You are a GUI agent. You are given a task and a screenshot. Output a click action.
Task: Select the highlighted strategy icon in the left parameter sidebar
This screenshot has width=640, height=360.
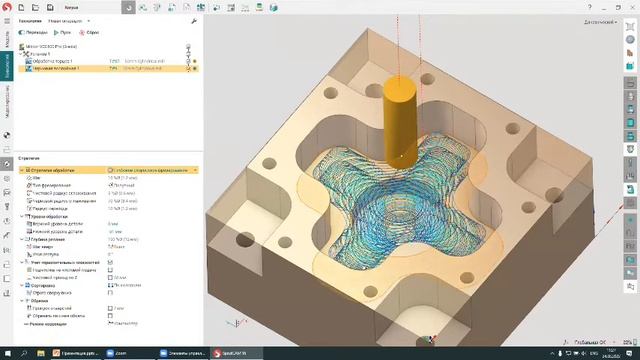coord(7,164)
